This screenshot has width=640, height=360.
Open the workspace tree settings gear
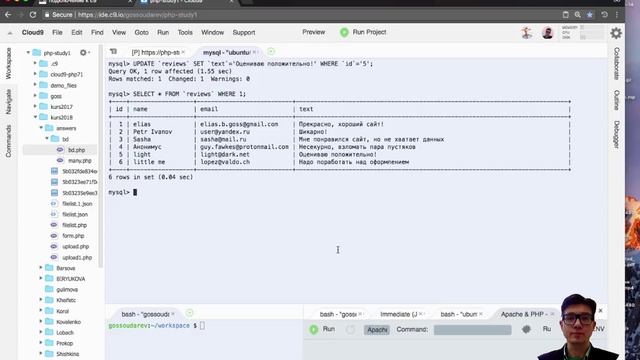[84, 53]
